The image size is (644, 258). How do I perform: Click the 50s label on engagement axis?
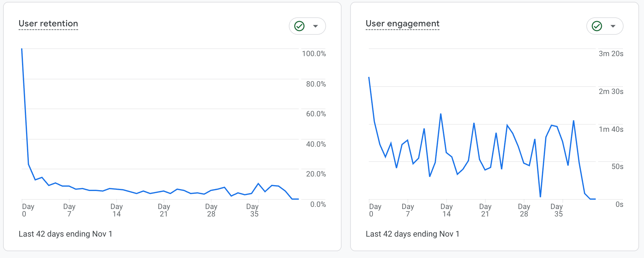point(617,167)
